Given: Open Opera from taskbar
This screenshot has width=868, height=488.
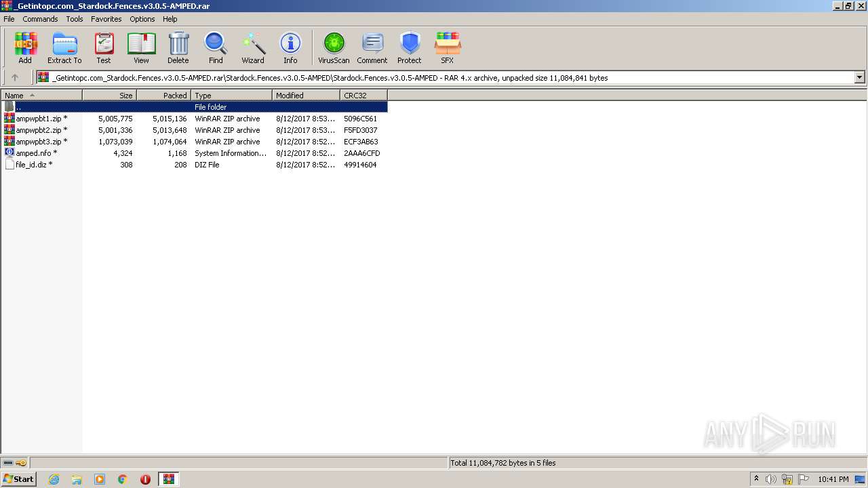Looking at the screenshot, I should pyautogui.click(x=145, y=479).
